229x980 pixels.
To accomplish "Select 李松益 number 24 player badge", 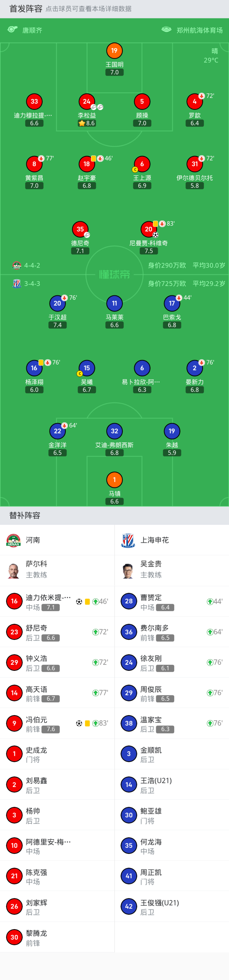I will (x=87, y=101).
